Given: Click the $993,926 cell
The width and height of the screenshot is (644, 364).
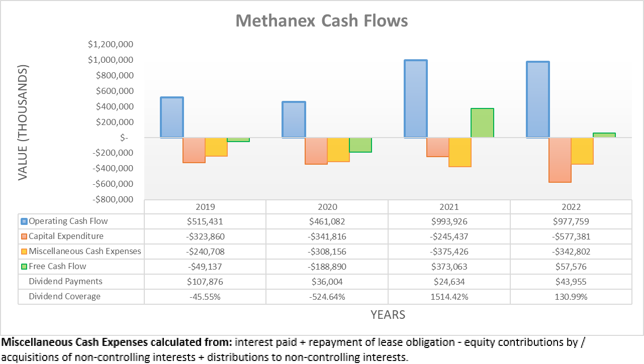Looking at the screenshot, I should tap(449, 221).
